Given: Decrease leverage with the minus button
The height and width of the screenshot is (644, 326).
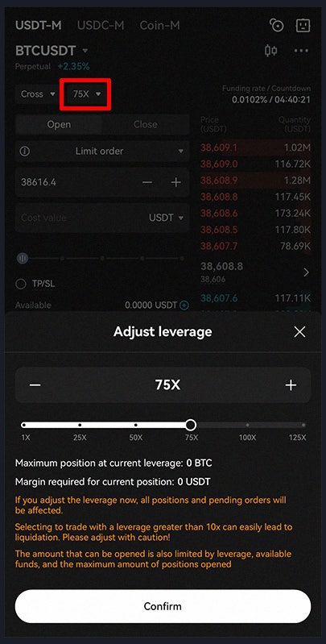Looking at the screenshot, I should point(35,384).
